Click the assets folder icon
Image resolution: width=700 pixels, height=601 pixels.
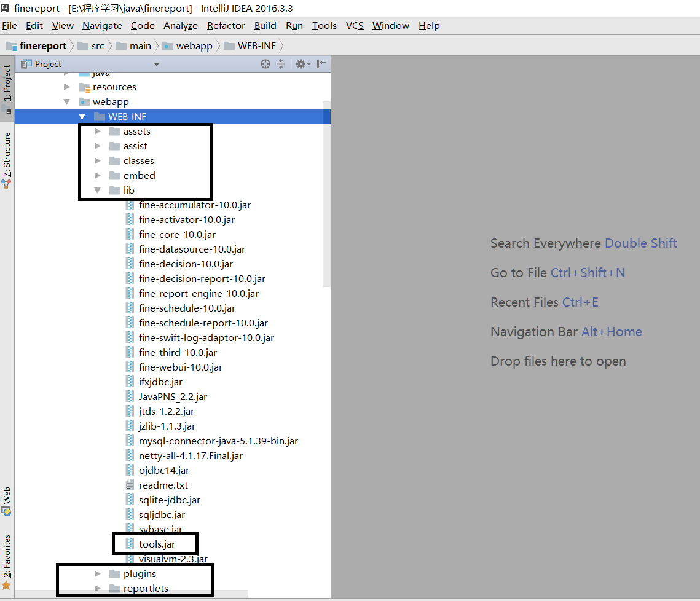tap(115, 132)
